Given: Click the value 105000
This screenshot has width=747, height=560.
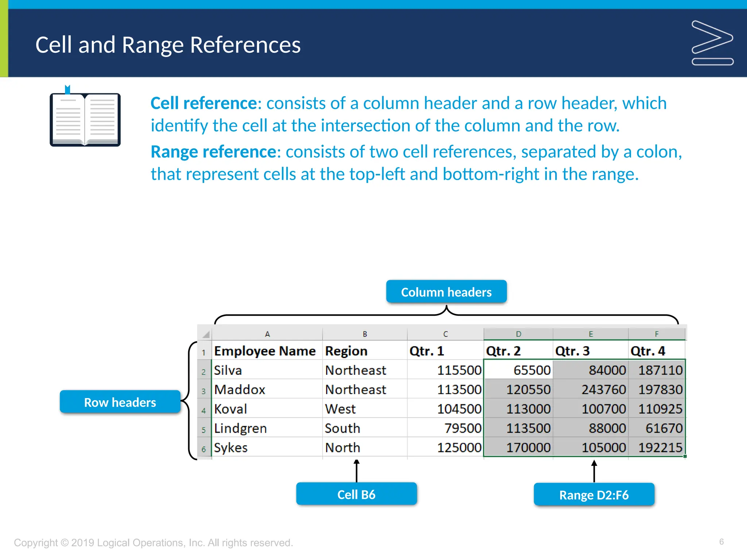Looking at the screenshot, I should click(x=591, y=447).
